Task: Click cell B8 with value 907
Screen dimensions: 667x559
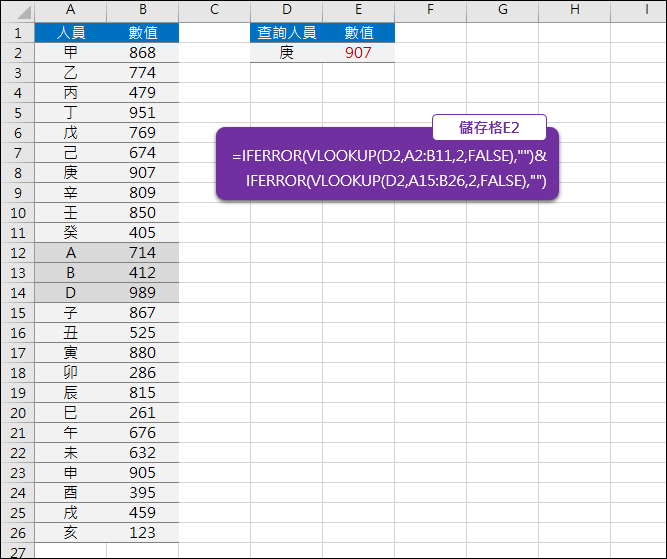Action: [x=143, y=173]
